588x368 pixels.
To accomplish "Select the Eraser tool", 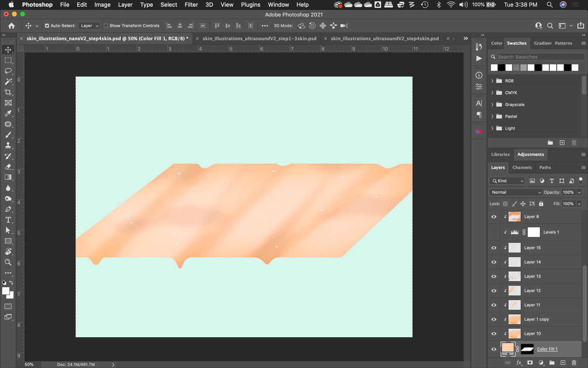I will (8, 167).
